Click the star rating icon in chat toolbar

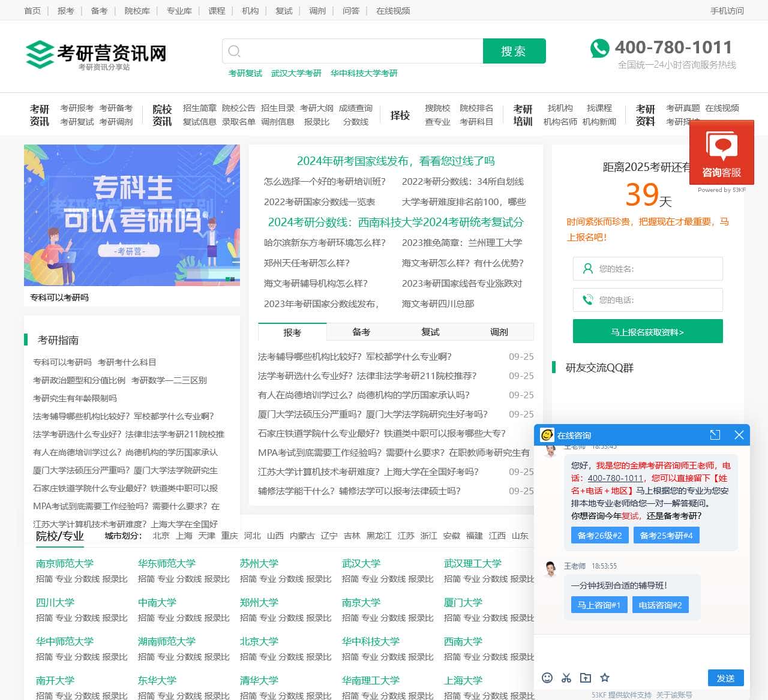coord(605,678)
